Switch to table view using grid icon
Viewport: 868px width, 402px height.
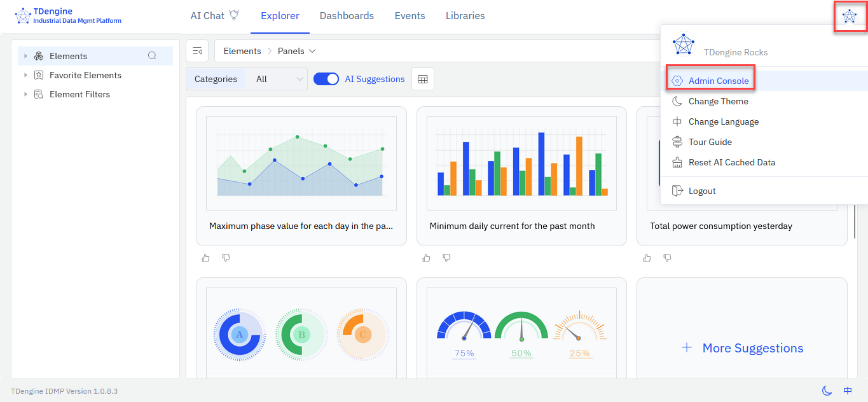point(422,80)
